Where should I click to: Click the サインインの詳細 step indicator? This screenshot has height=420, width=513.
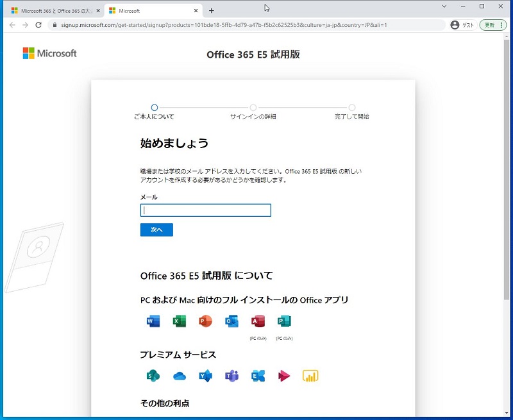coord(253,112)
